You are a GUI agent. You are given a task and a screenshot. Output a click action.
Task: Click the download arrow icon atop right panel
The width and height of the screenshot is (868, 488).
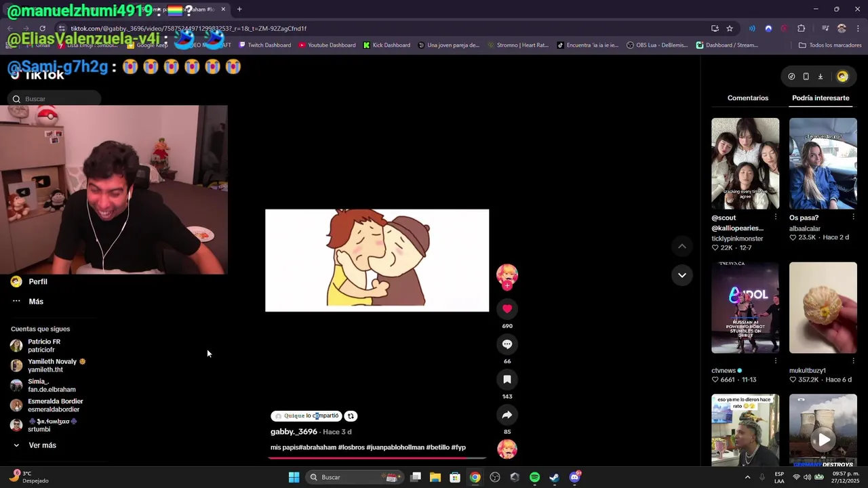(820, 77)
